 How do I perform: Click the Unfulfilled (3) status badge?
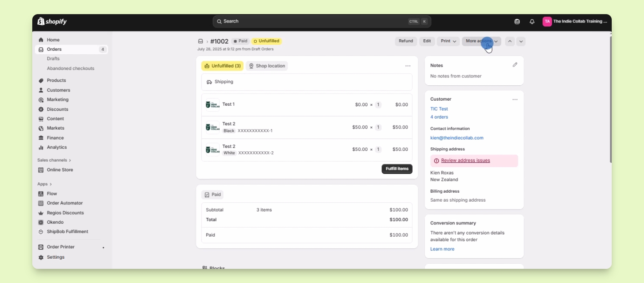click(x=222, y=66)
